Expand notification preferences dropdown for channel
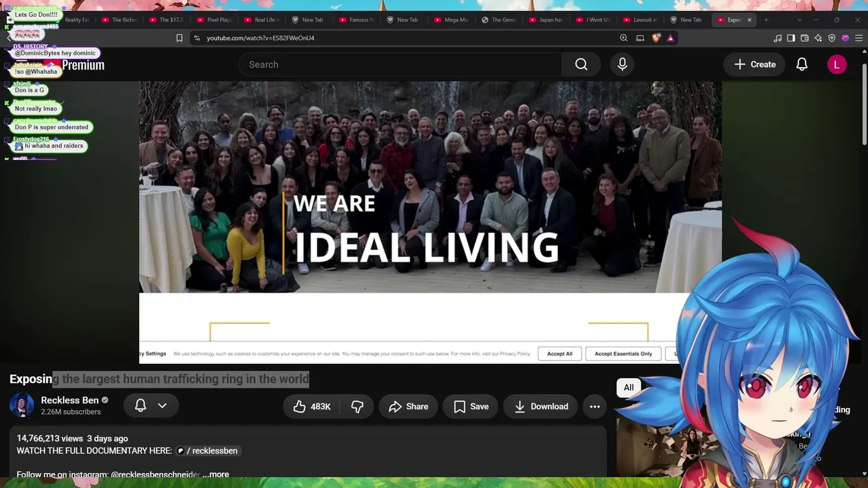Screen dimensions: 868x488 pyautogui.click(x=162, y=405)
